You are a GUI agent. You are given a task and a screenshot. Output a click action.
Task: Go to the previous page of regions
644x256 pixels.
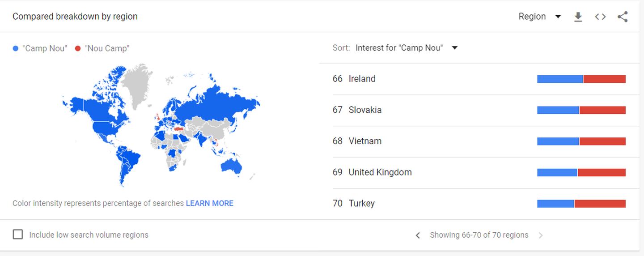(418, 235)
